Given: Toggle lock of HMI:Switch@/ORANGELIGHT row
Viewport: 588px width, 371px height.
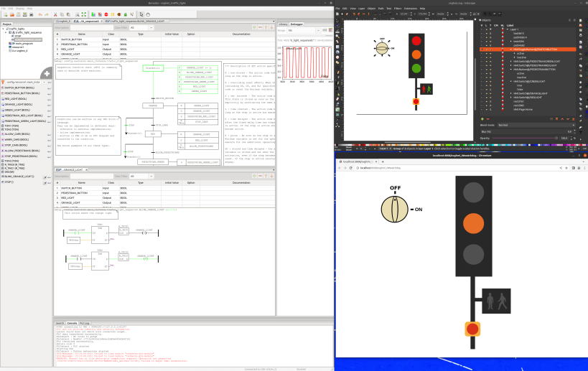Looking at the screenshot, I should pyautogui.click(x=486, y=93).
